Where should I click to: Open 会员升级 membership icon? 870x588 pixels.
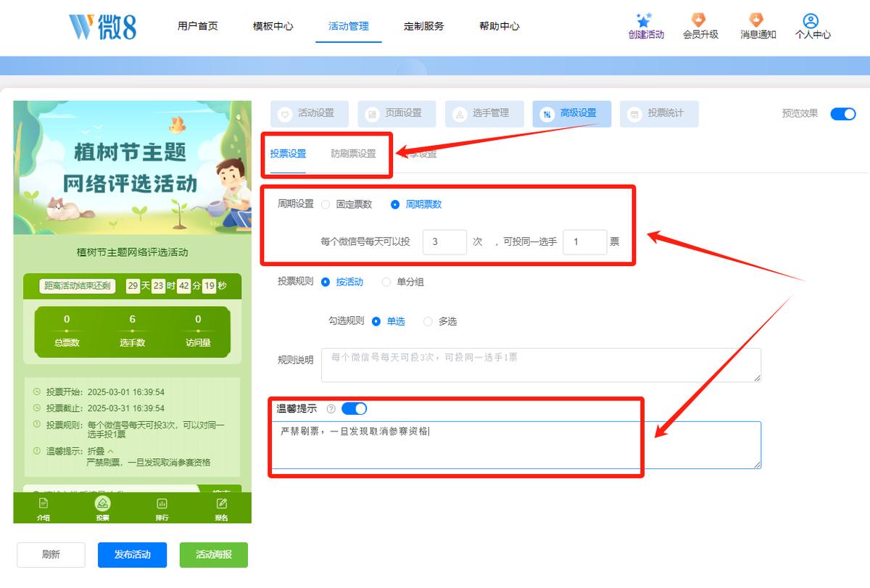pos(699,20)
